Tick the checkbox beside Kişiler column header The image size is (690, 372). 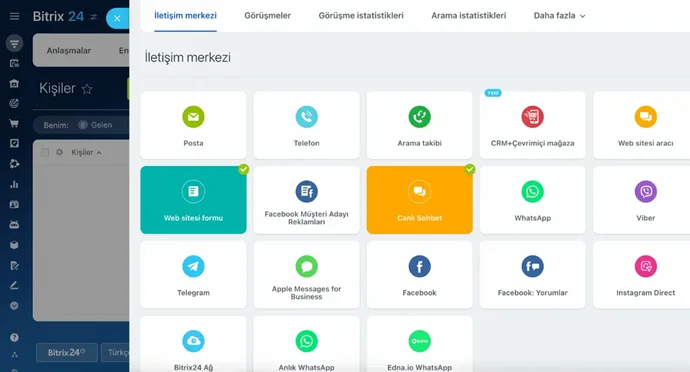pyautogui.click(x=45, y=153)
